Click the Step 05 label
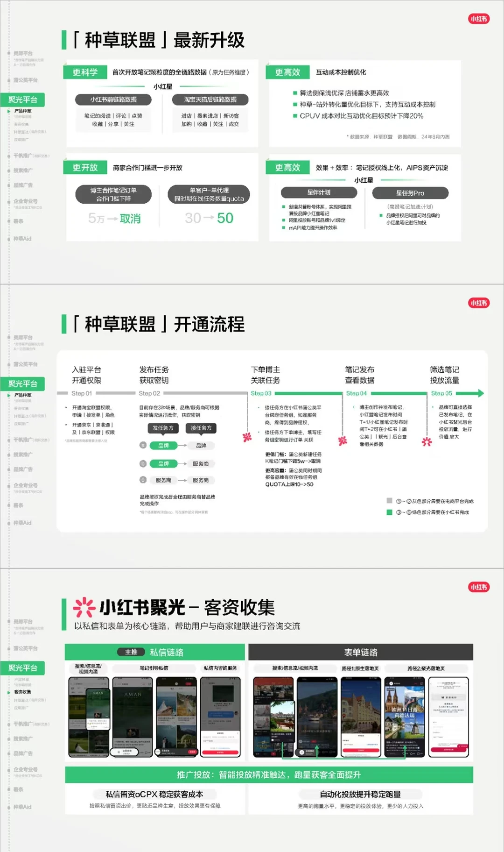Viewport: 504px width, 852px height. (x=441, y=393)
